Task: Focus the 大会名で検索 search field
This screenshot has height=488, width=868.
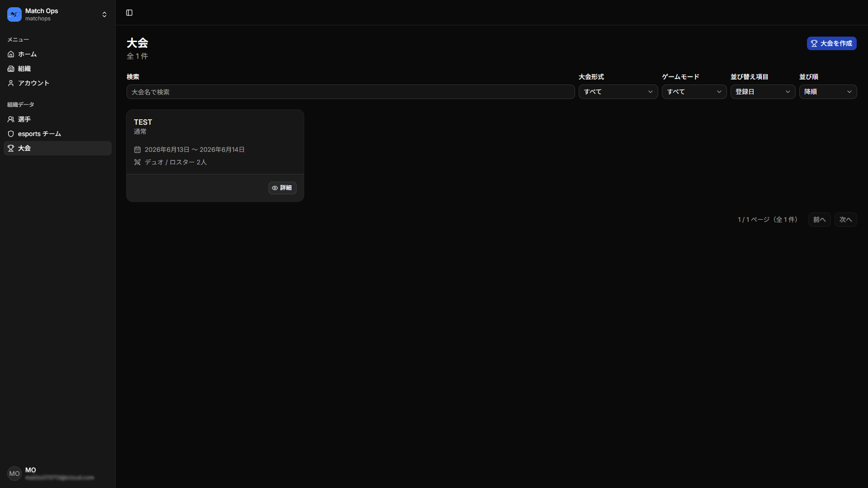Action: click(350, 92)
